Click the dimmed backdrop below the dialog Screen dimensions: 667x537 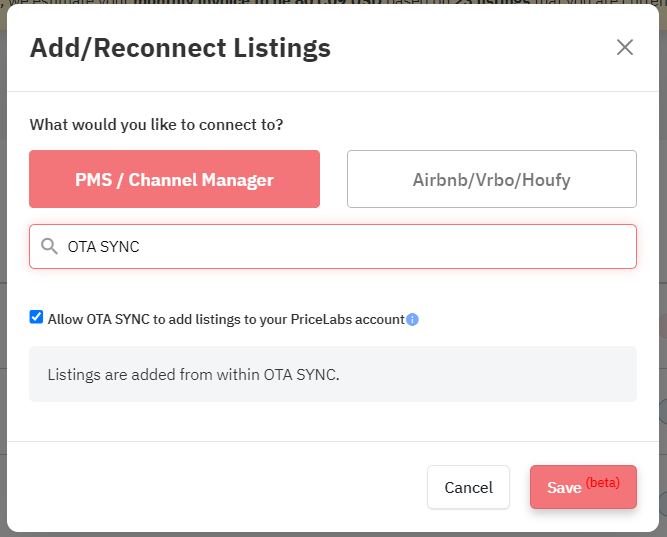pyautogui.click(x=334, y=535)
